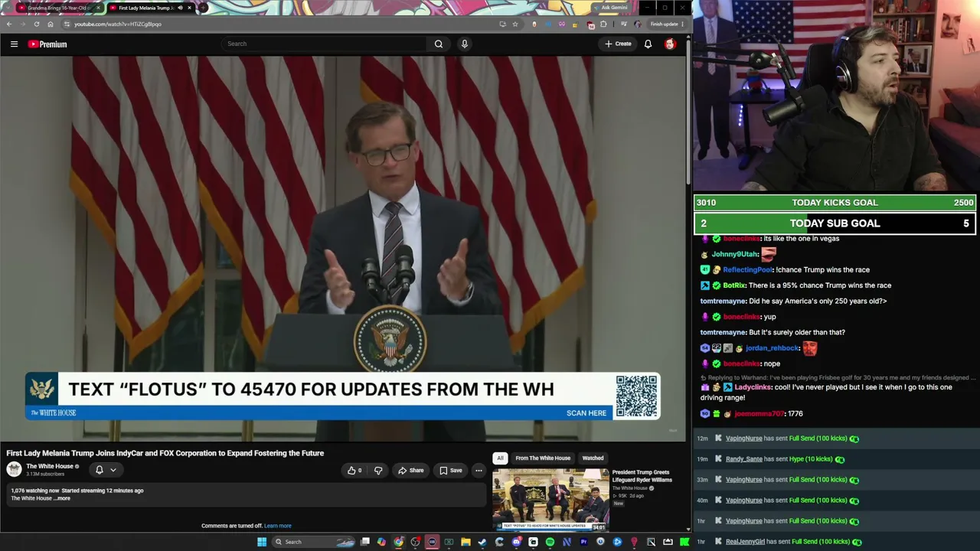Click the Ask Gemini button

click(x=614, y=8)
